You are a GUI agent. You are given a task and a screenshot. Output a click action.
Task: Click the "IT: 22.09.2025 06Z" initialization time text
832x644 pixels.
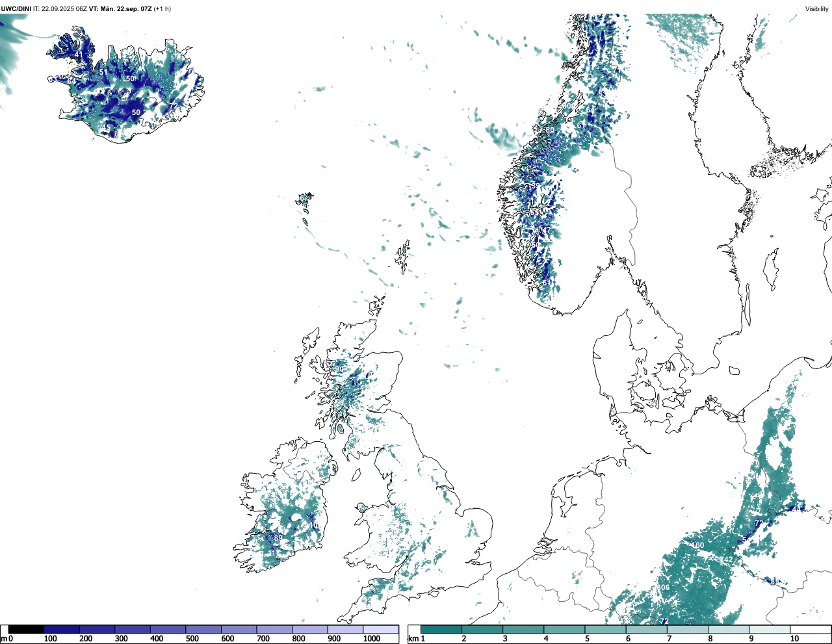point(60,9)
